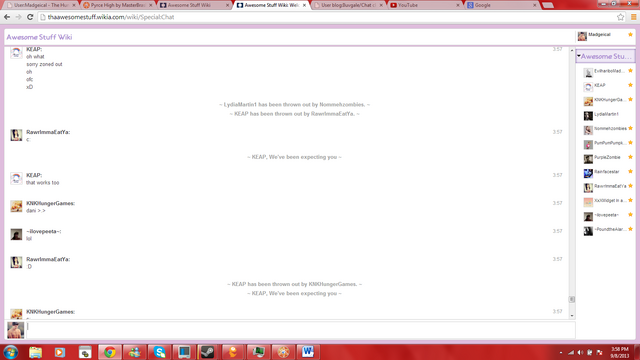Click the system tray volume icon
640x360 pixels.
click(x=580, y=352)
